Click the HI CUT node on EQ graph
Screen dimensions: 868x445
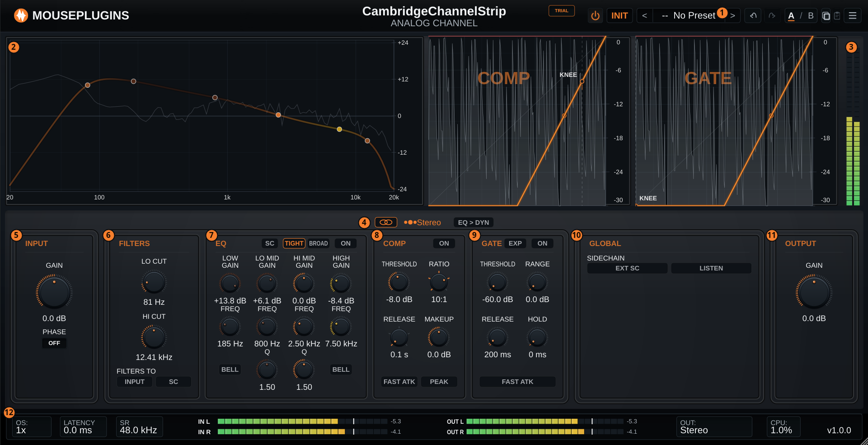pos(367,141)
